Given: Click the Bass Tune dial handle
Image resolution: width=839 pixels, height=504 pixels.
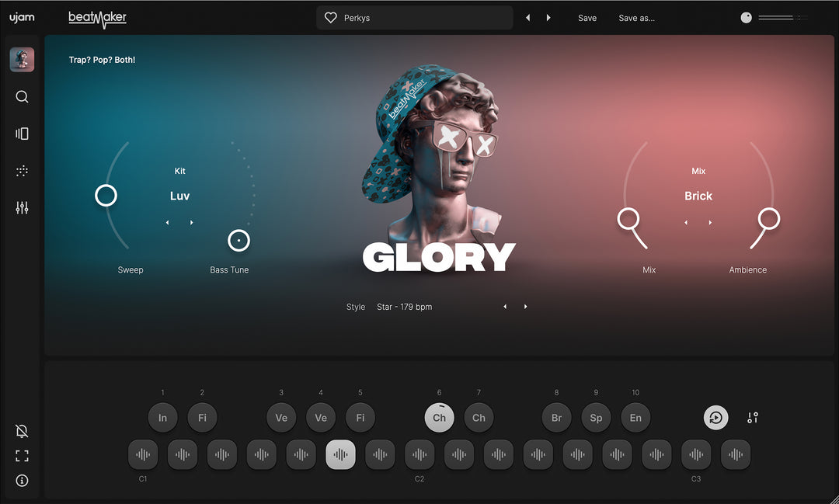Looking at the screenshot, I should 238,241.
